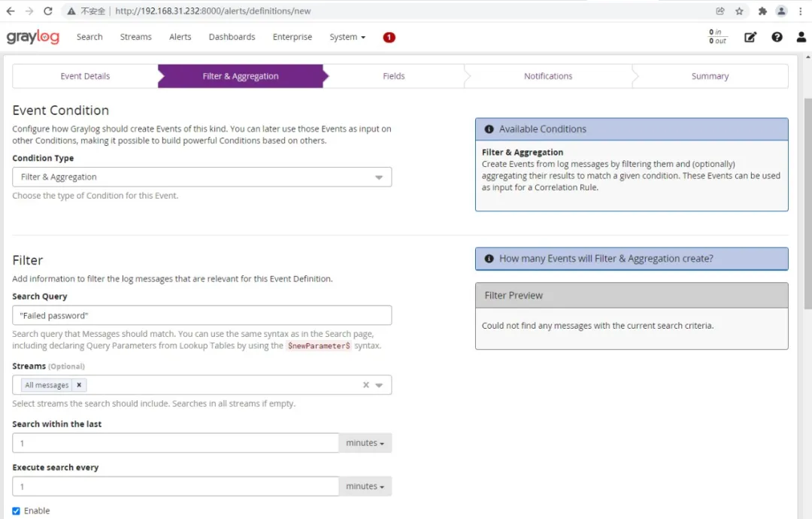The height and width of the screenshot is (519, 812).
Task: Click the Graylog logo
Action: point(33,37)
